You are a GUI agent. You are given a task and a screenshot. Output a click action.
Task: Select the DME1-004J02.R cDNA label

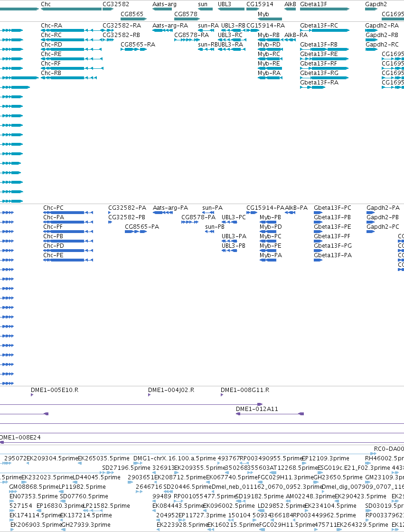point(171,390)
